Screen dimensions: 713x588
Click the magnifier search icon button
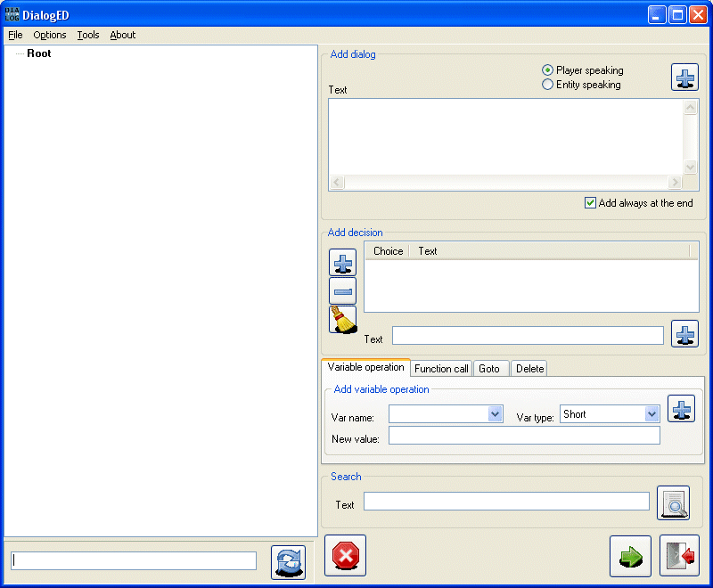673,503
